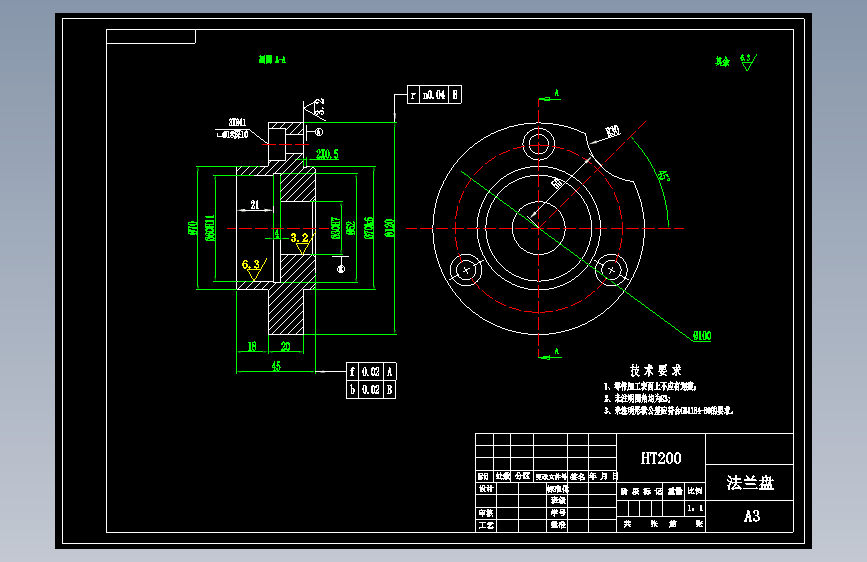
Task: Select the lower-right bolt hole on flange
Action: [x=611, y=270]
